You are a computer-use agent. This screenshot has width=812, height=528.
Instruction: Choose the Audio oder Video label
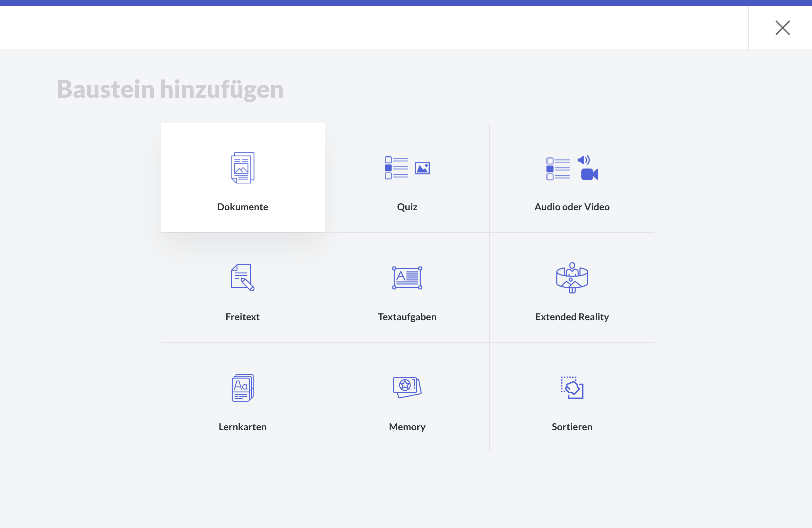tap(572, 207)
